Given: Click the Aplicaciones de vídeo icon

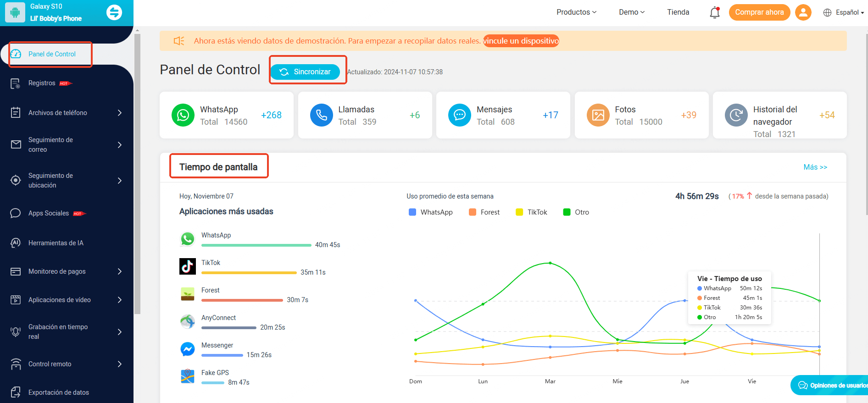Looking at the screenshot, I should coord(16,300).
